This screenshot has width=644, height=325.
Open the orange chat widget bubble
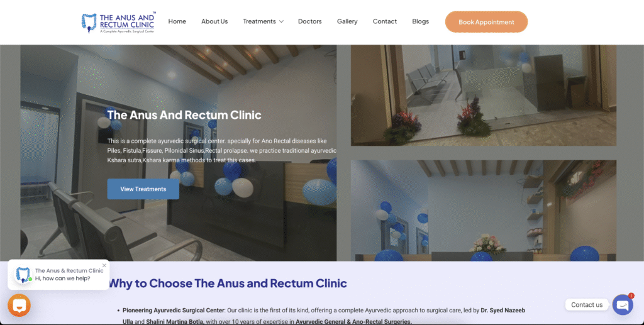[19, 305]
